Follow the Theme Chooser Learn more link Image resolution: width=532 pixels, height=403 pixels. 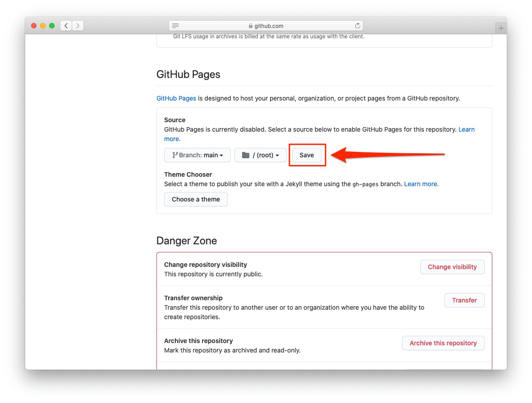click(420, 184)
